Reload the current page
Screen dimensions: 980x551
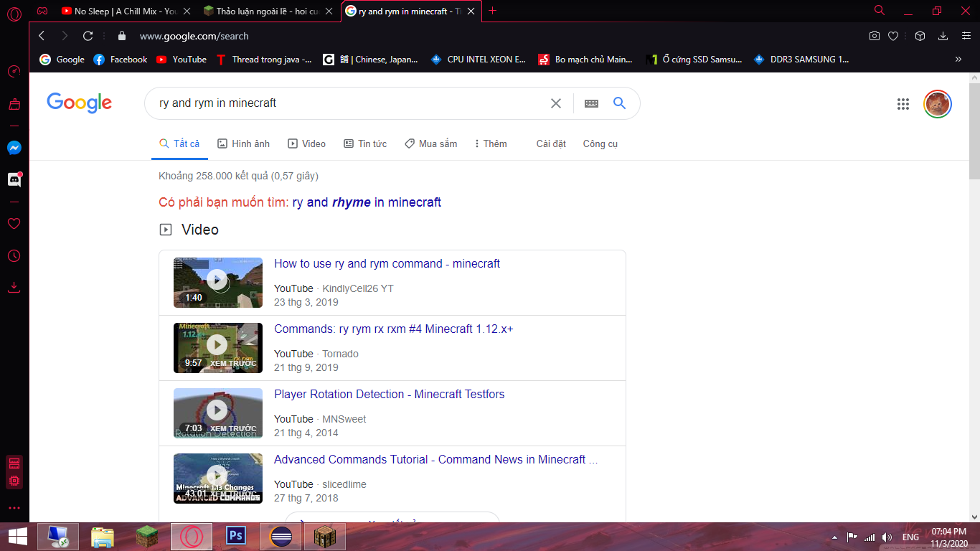(x=88, y=36)
